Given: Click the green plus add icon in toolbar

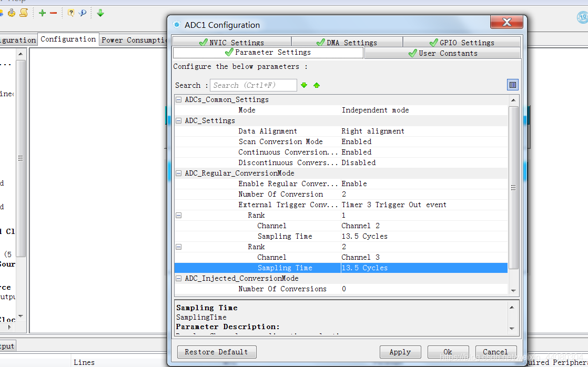Looking at the screenshot, I should [x=43, y=13].
